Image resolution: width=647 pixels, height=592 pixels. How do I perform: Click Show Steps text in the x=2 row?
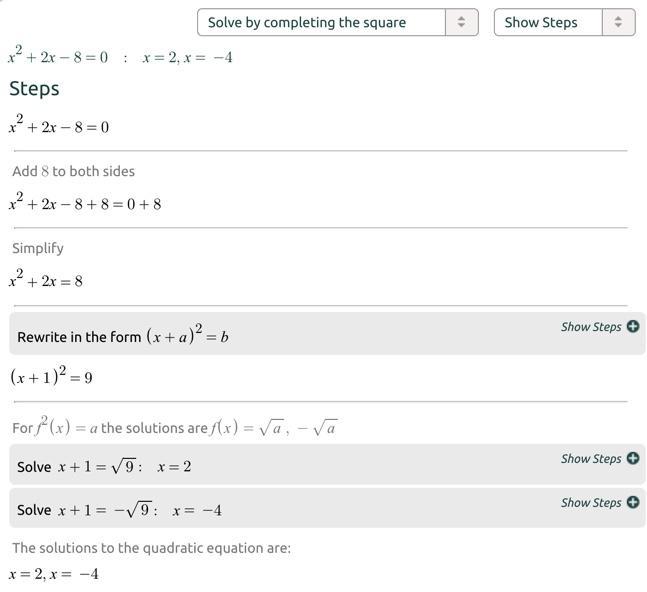click(x=591, y=459)
